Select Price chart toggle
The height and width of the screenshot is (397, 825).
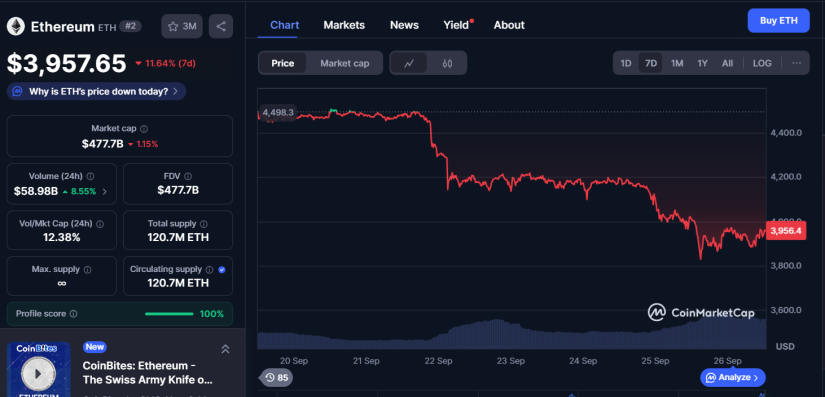(x=283, y=64)
